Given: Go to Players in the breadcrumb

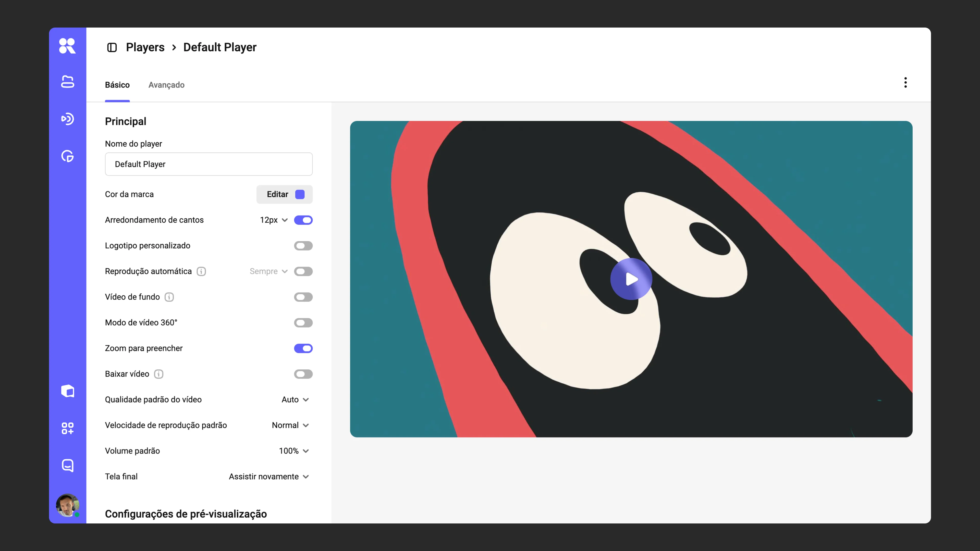Looking at the screenshot, I should (145, 47).
